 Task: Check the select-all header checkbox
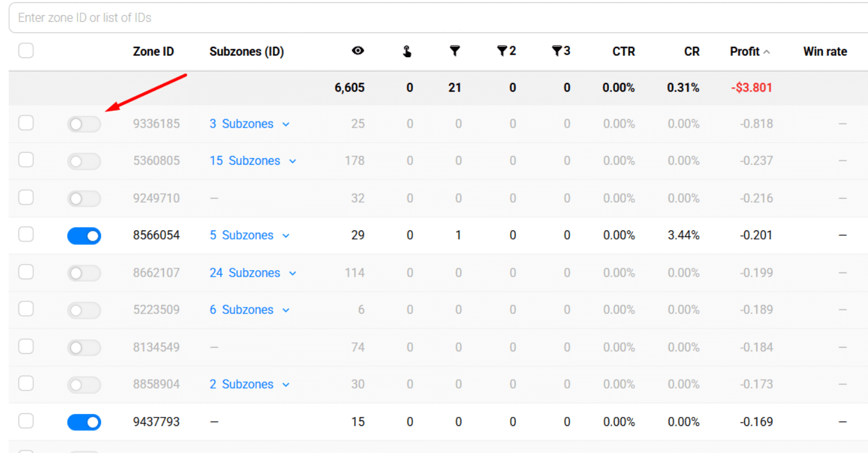click(x=26, y=51)
